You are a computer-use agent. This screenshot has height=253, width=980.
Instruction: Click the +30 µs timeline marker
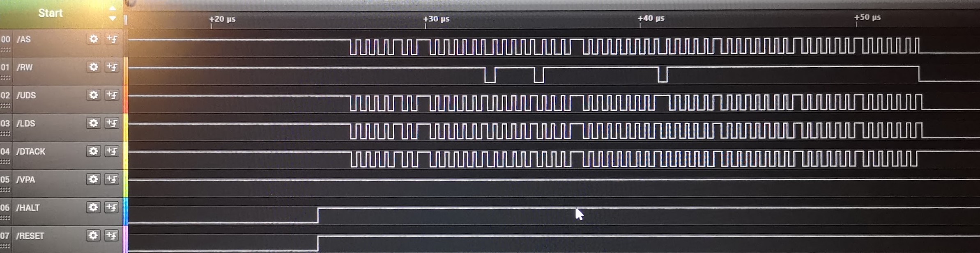tap(436, 19)
